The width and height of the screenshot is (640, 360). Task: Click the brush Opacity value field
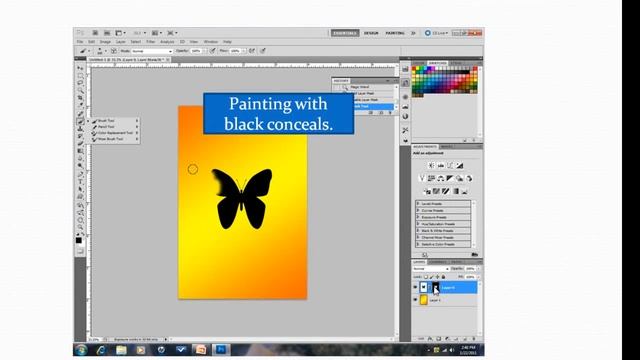pyautogui.click(x=196, y=51)
